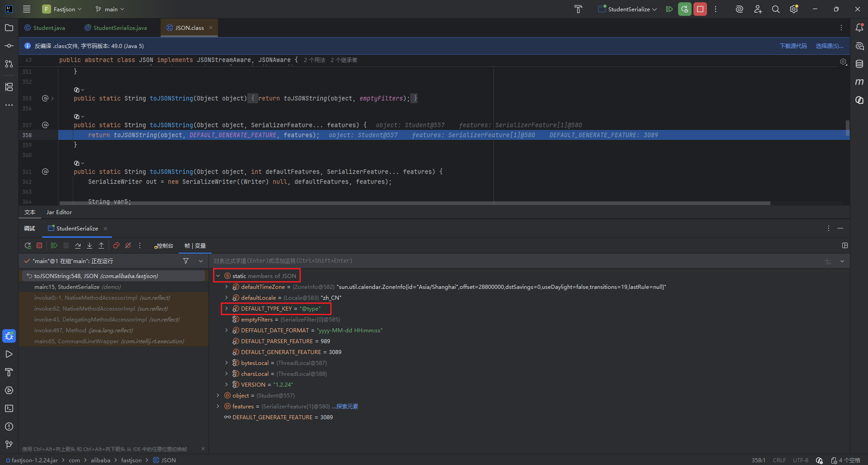This screenshot has height=465, width=868.
Task: Open the main hamburger menu
Action: click(x=27, y=9)
